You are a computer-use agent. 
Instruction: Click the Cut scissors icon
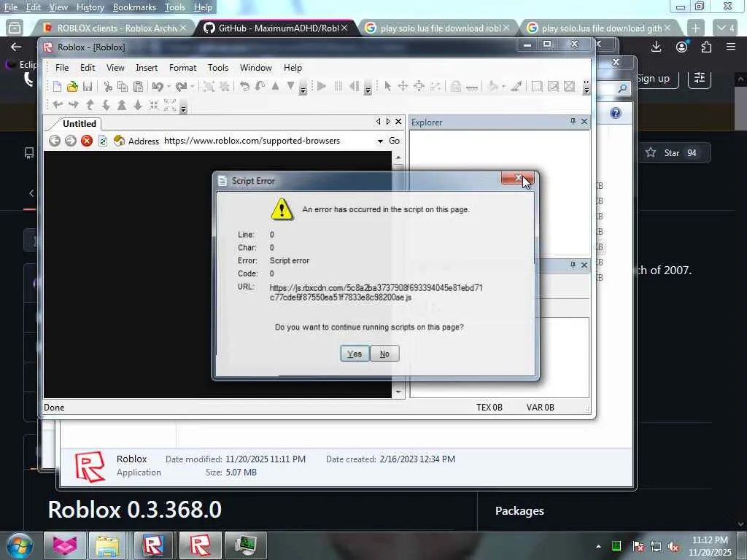108,86
